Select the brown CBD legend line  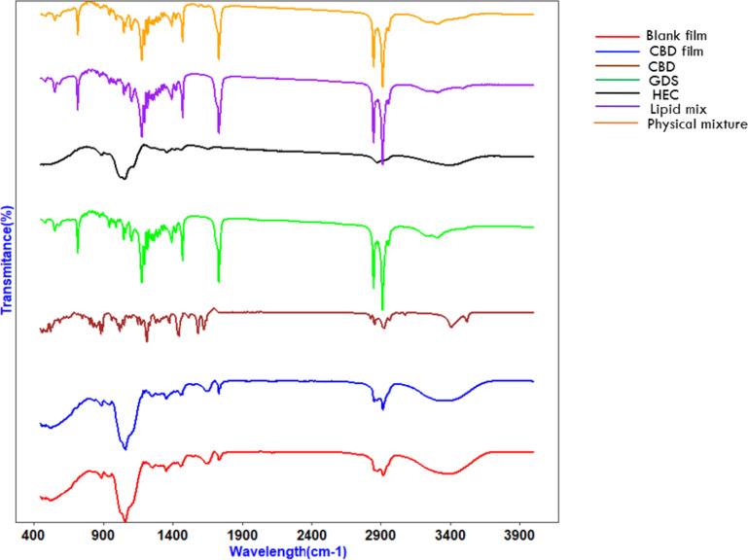point(617,66)
